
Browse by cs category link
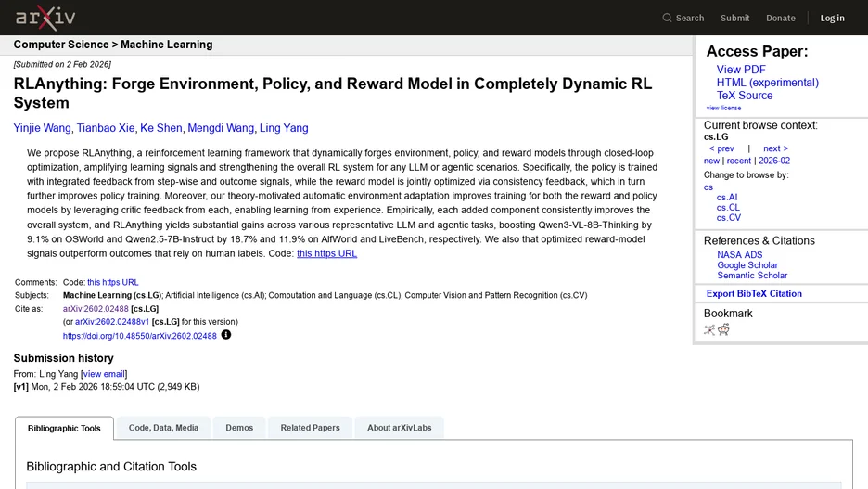[x=708, y=187]
